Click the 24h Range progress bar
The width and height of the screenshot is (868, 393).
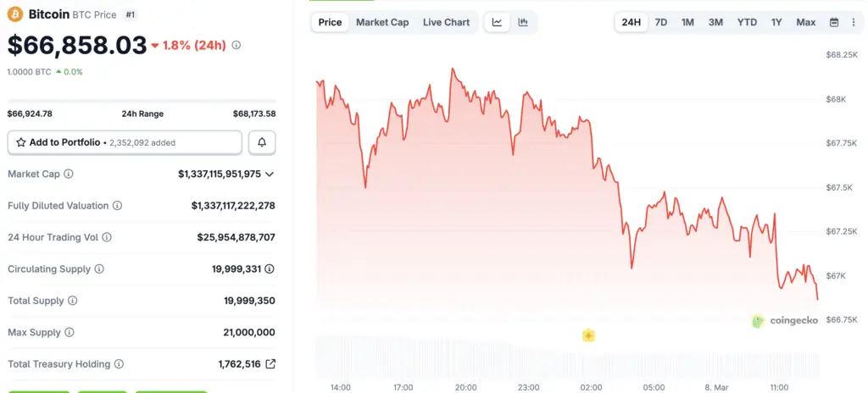pyautogui.click(x=142, y=102)
